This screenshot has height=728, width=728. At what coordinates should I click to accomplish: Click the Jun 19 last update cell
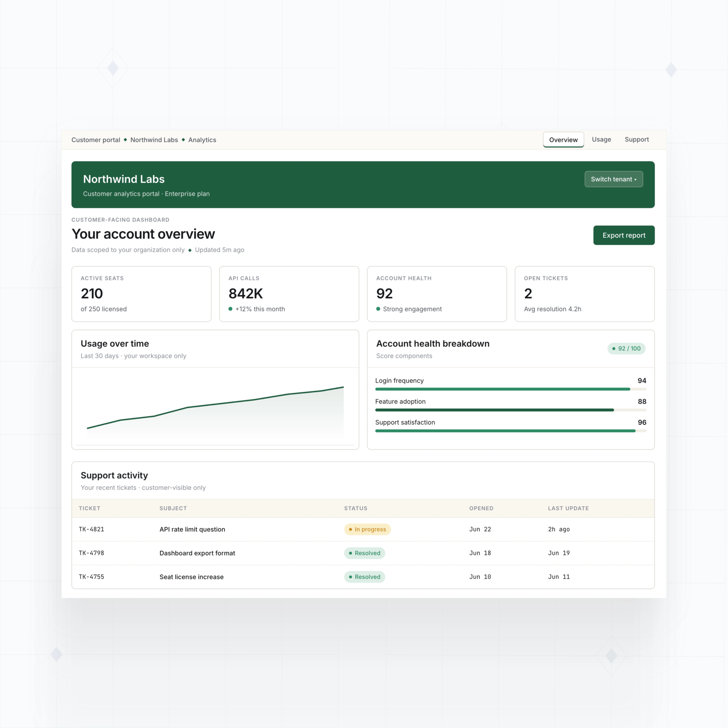click(x=559, y=553)
